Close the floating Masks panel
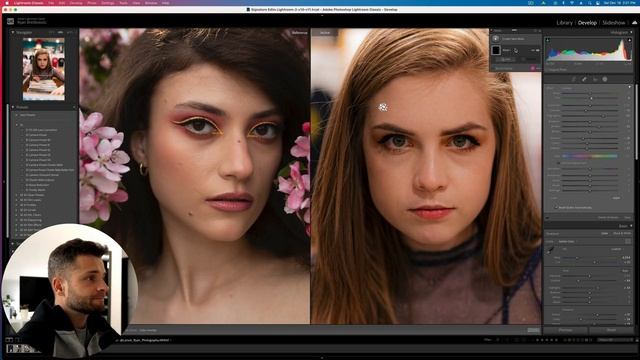The width and height of the screenshot is (640, 360). click(540, 31)
